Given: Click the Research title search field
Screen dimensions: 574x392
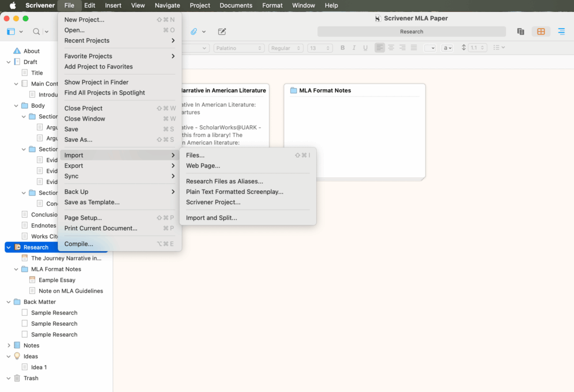Looking at the screenshot, I should 411,31.
